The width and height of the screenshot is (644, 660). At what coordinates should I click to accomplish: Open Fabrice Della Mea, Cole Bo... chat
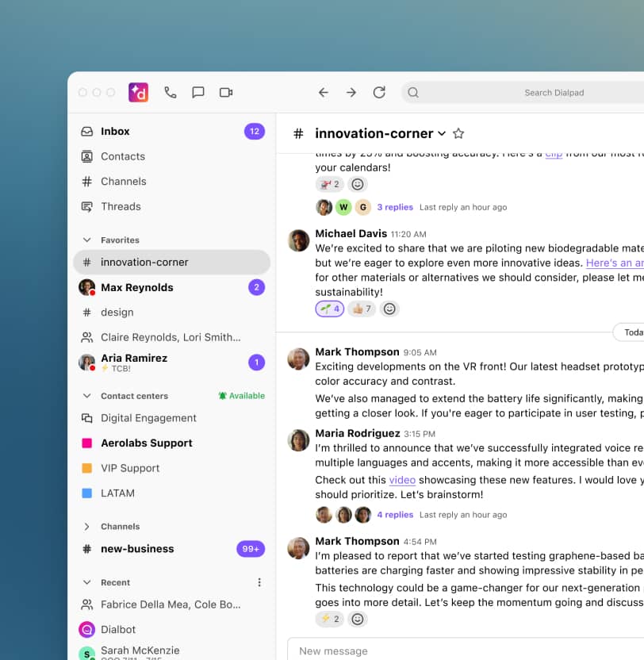(172, 604)
